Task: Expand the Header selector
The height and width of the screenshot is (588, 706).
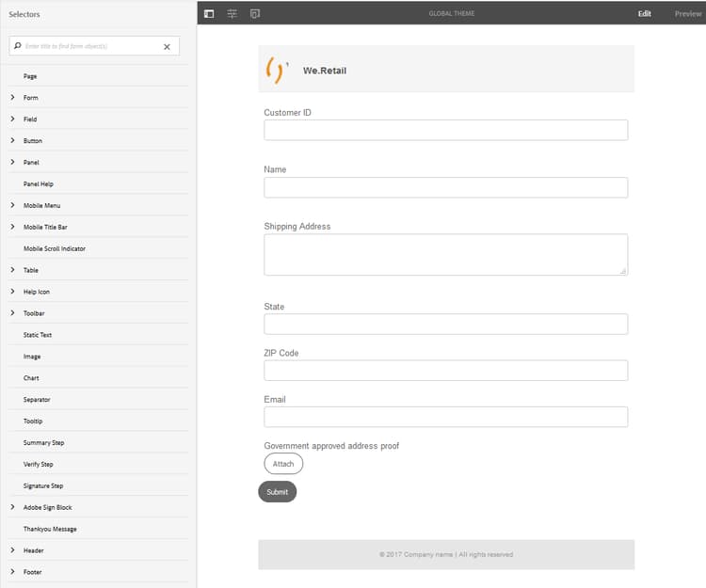Action: tap(12, 550)
